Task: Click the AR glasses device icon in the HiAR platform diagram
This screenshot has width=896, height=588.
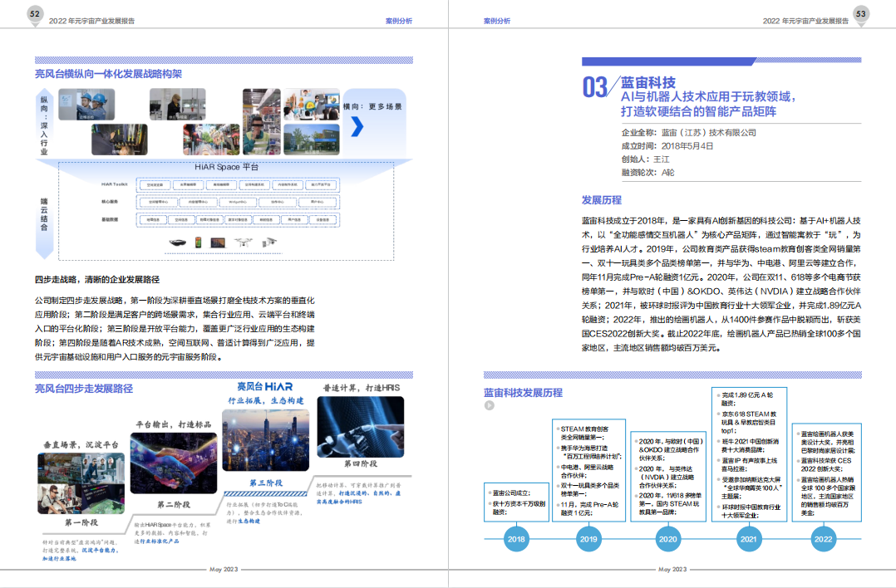Action: pyautogui.click(x=178, y=243)
